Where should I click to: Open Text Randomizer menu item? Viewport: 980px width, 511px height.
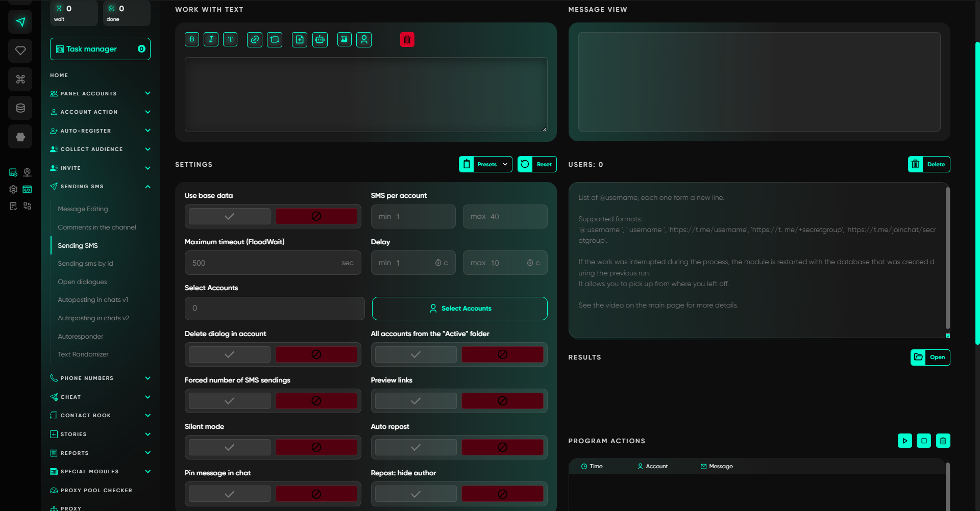coord(83,354)
